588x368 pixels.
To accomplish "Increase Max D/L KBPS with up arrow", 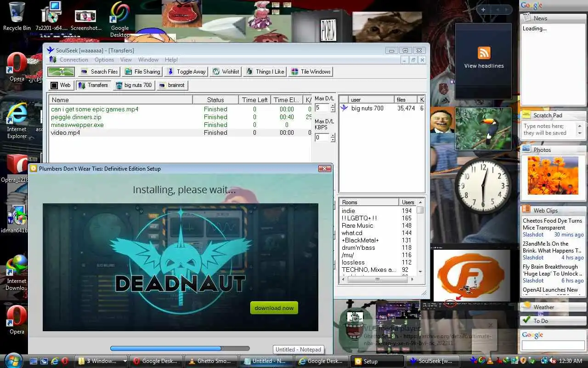I will pyautogui.click(x=333, y=135).
